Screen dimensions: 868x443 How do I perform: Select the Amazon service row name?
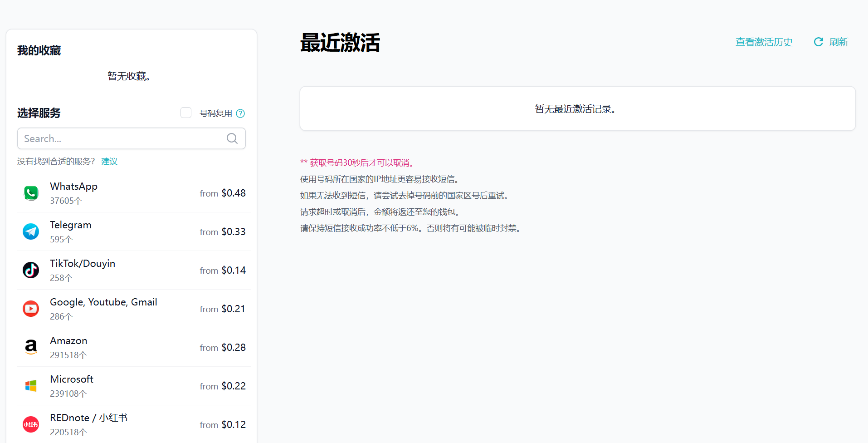(68, 340)
